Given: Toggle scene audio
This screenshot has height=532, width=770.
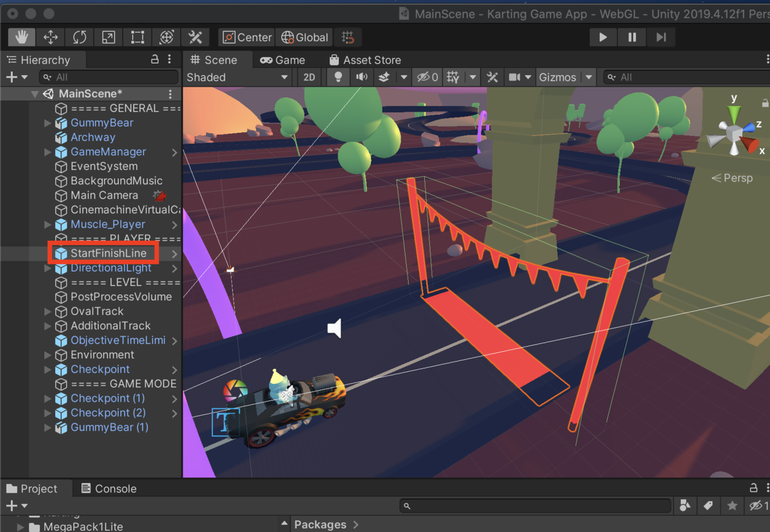Looking at the screenshot, I should [362, 77].
